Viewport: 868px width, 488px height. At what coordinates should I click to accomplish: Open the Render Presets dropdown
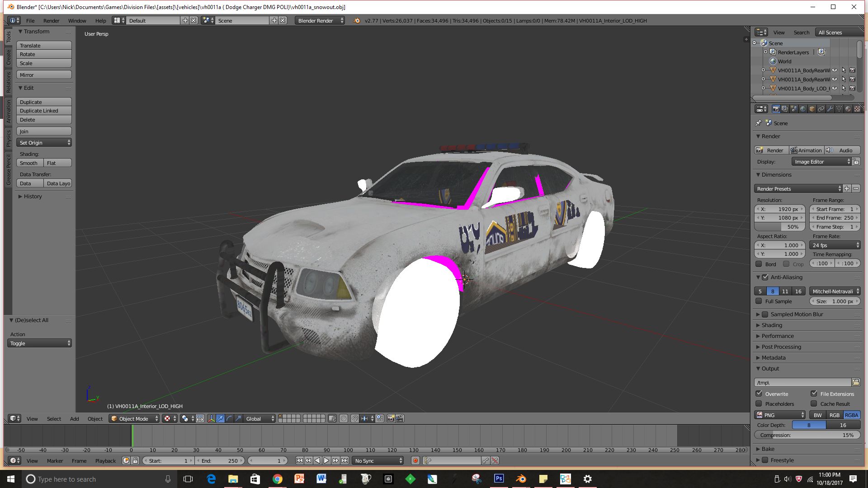[798, 188]
